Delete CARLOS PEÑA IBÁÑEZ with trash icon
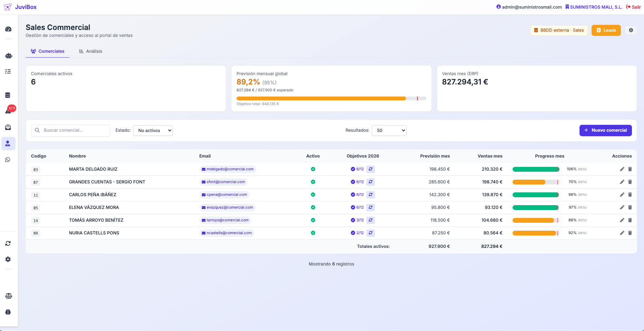The width and height of the screenshot is (644, 331). [x=630, y=195]
